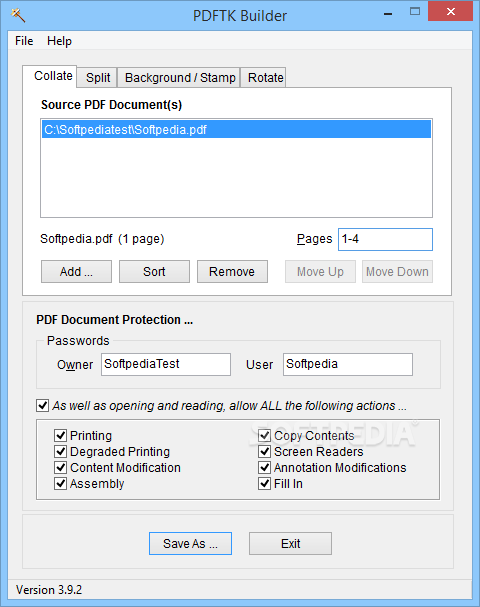Click the Move Up button
480x607 pixels.
click(320, 271)
